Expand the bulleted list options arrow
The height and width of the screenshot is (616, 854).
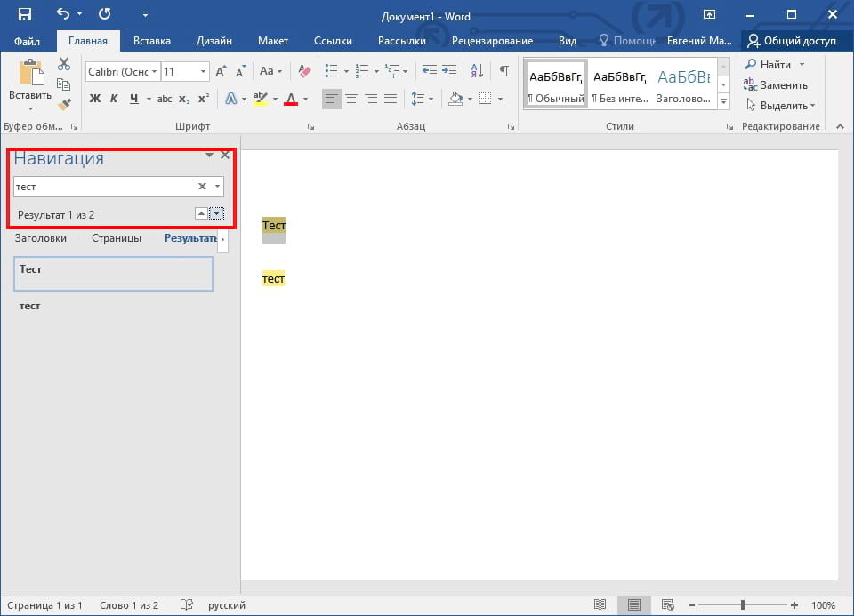[x=346, y=71]
